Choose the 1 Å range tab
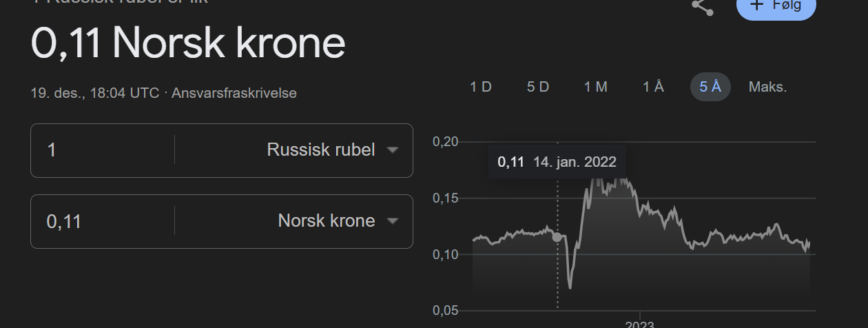The width and height of the screenshot is (868, 328). pyautogui.click(x=653, y=87)
